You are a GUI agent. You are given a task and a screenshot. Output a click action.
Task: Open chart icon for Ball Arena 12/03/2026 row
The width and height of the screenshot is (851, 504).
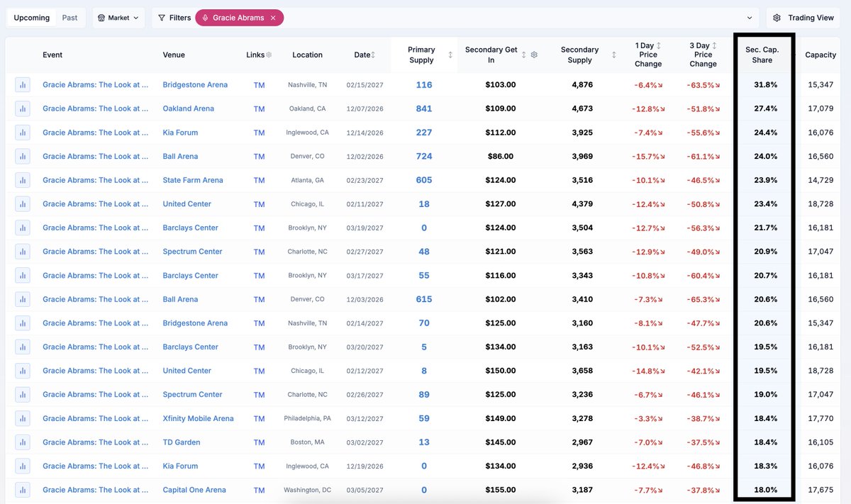[x=23, y=300]
